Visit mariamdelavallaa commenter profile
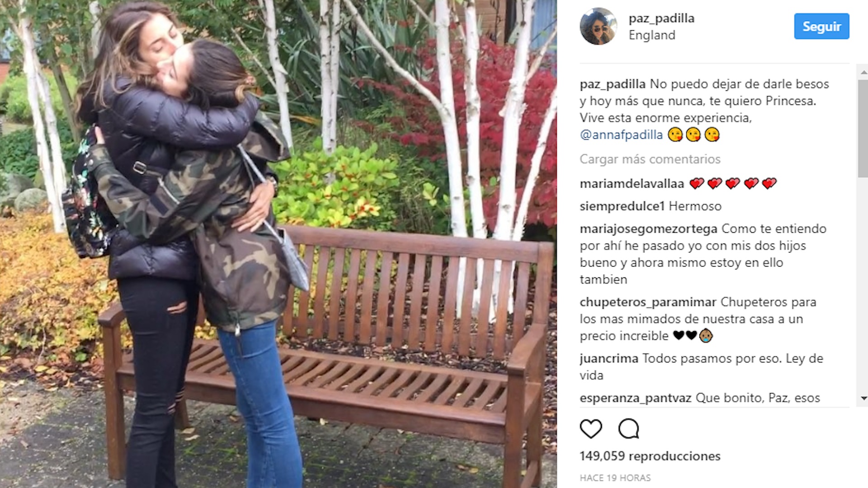The height and width of the screenshot is (488, 868). pos(632,183)
